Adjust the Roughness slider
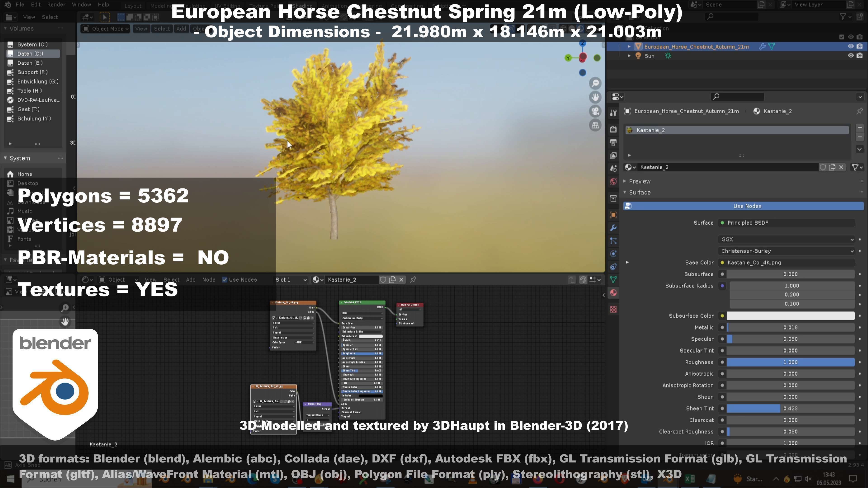The image size is (868, 488). coord(790,362)
